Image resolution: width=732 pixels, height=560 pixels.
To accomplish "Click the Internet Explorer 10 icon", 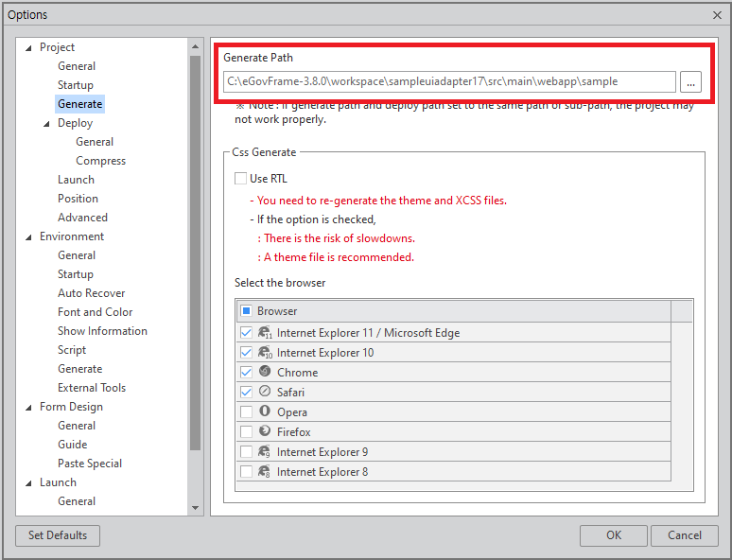I will (x=265, y=352).
